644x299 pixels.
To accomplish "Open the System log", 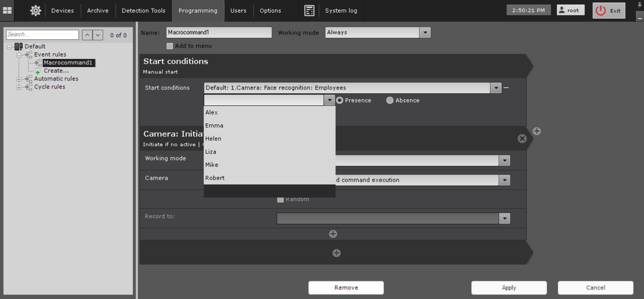I will tap(341, 10).
